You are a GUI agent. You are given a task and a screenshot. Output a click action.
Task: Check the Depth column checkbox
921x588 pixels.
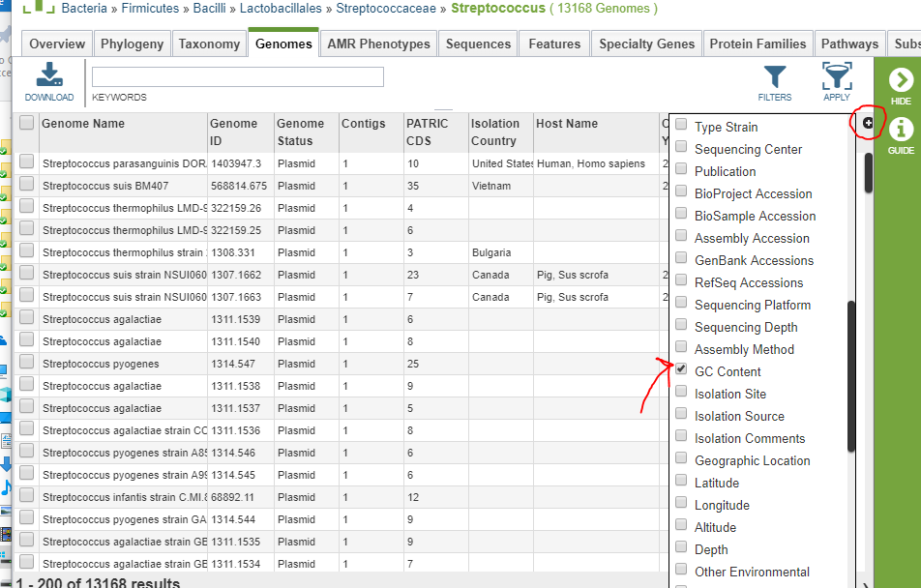pyautogui.click(x=681, y=546)
